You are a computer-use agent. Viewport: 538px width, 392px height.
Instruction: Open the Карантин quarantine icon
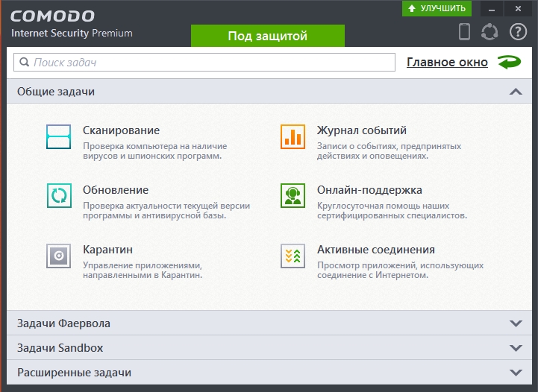pyautogui.click(x=59, y=256)
